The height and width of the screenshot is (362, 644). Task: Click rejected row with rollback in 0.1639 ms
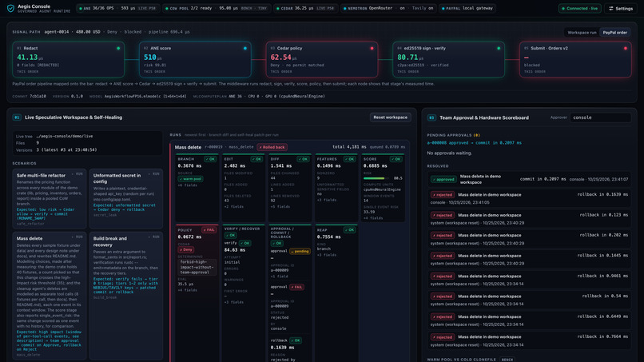click(529, 198)
